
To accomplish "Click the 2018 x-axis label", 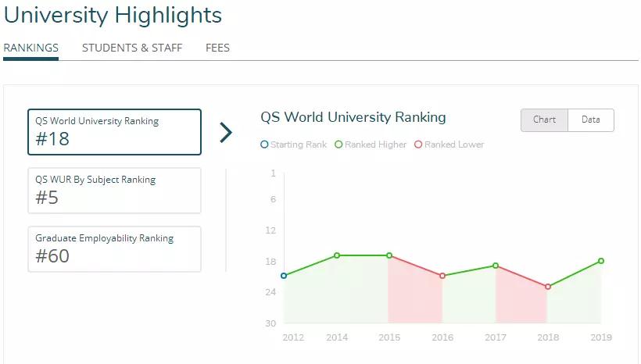I will [548, 337].
